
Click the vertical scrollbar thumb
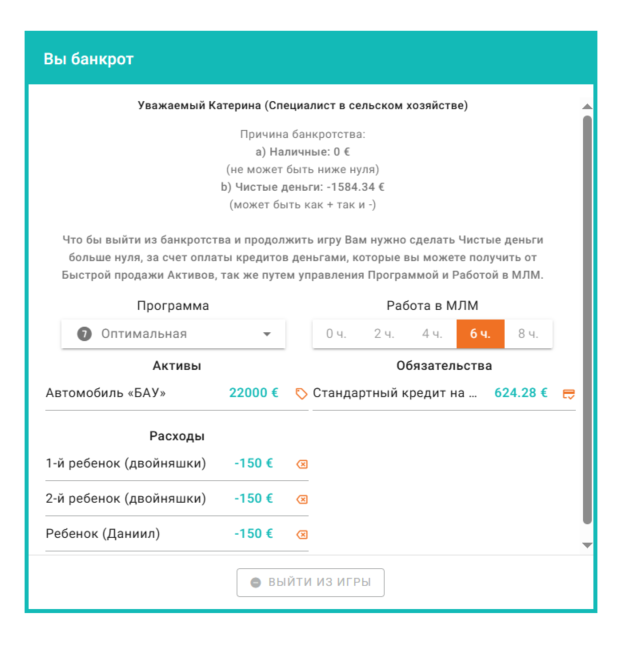tap(587, 320)
